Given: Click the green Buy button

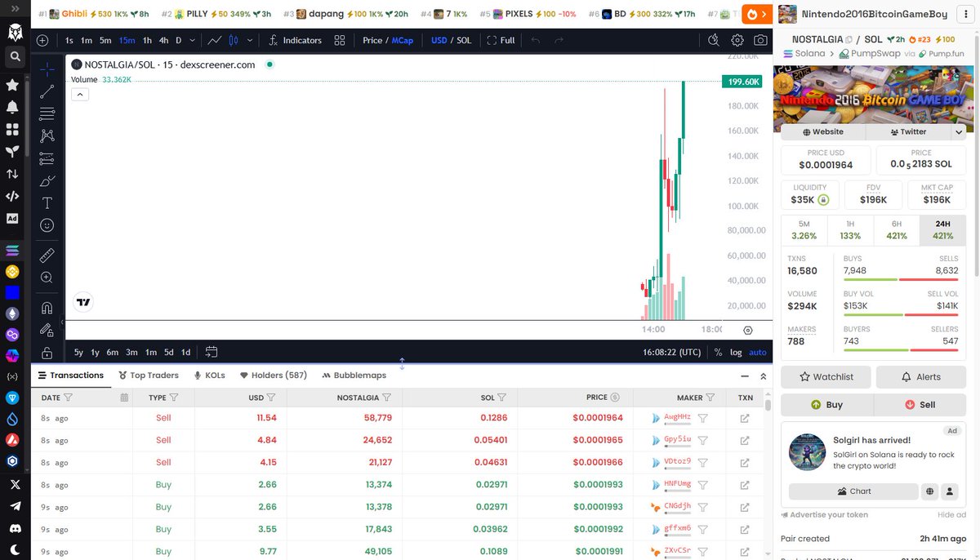Looking at the screenshot, I should 826,404.
